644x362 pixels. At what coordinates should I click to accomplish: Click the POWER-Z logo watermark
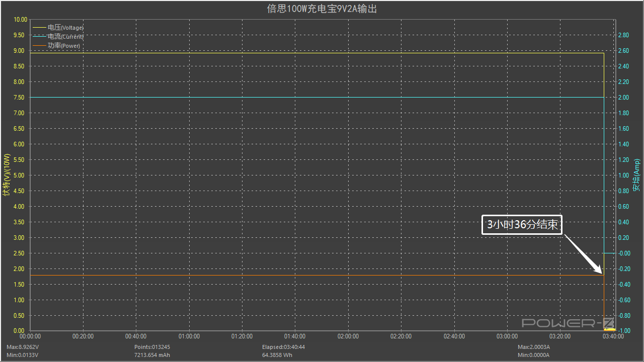point(568,323)
